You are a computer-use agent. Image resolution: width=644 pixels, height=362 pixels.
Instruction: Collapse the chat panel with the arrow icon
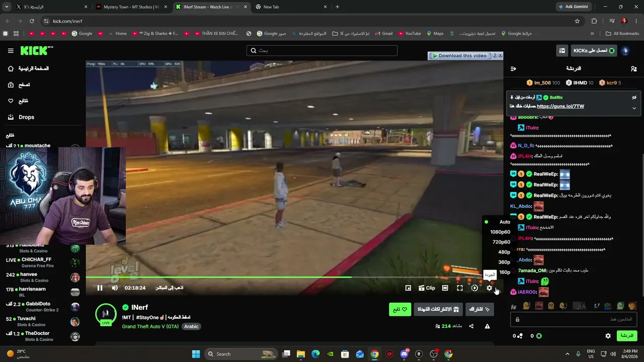513,69
